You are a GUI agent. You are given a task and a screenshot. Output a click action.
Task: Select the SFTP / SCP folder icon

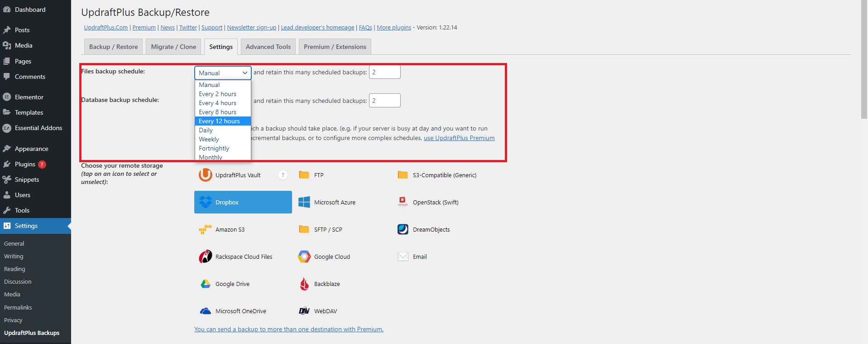point(304,229)
